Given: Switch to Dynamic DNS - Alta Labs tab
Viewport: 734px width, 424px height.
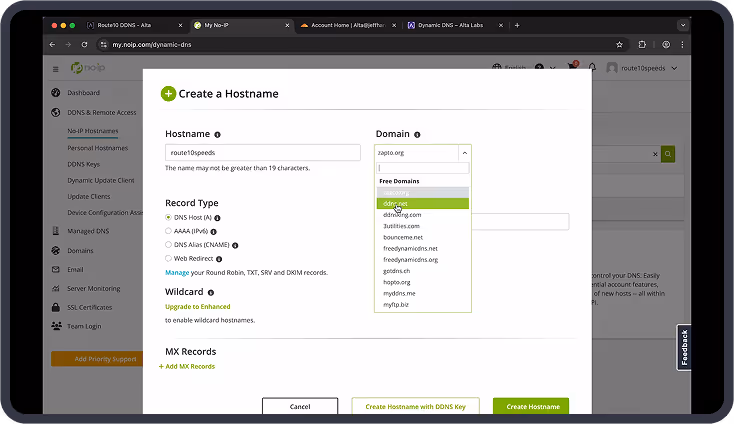Looking at the screenshot, I should click(455, 25).
